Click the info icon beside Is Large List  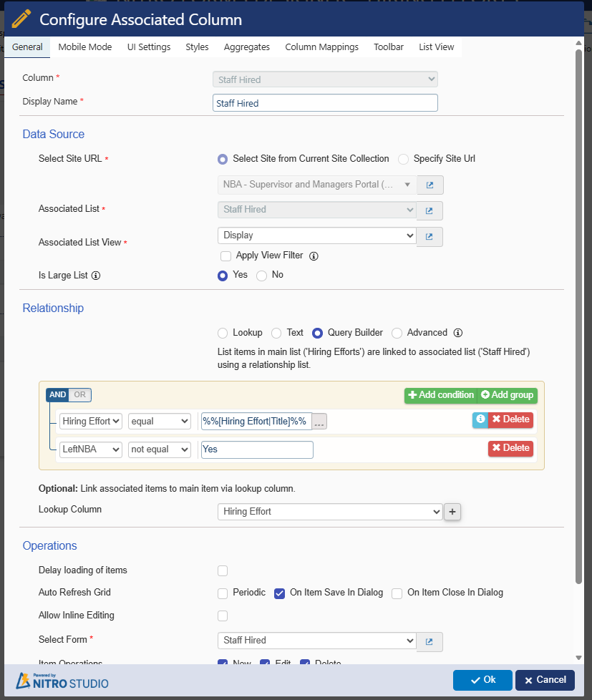[x=96, y=275]
